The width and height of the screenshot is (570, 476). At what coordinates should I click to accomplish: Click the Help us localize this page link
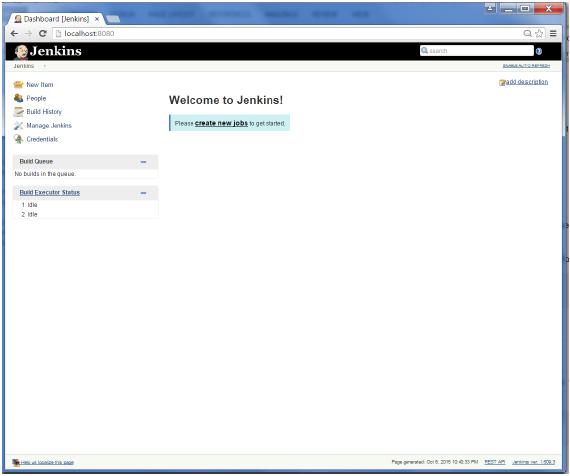47,463
